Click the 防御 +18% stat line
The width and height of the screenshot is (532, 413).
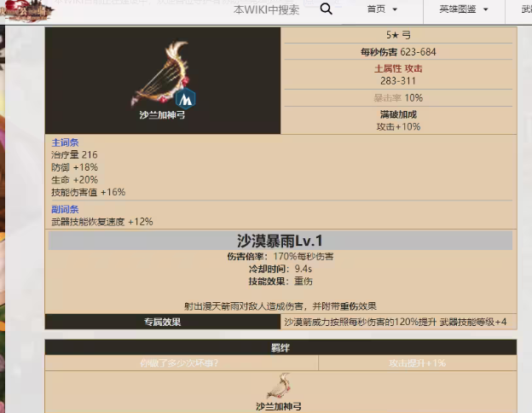(x=75, y=167)
